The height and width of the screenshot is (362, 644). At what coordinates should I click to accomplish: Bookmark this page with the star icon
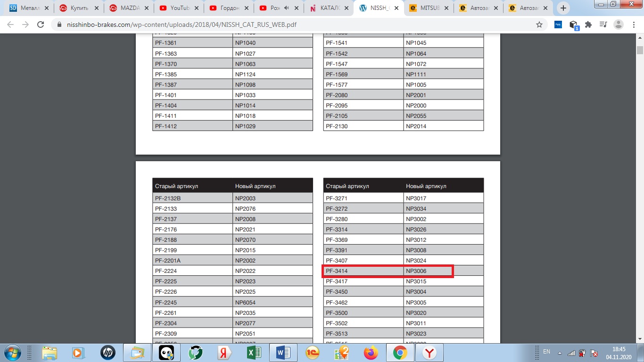click(539, 25)
